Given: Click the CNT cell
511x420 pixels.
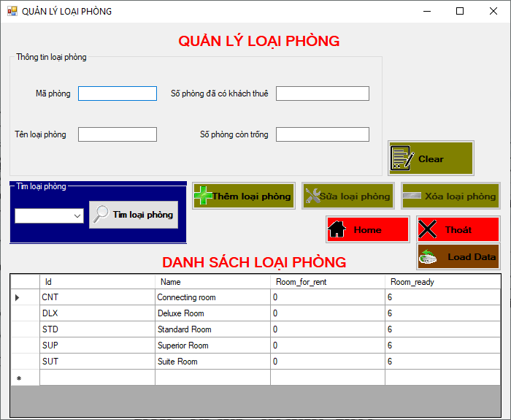Looking at the screenshot, I should [x=97, y=297].
